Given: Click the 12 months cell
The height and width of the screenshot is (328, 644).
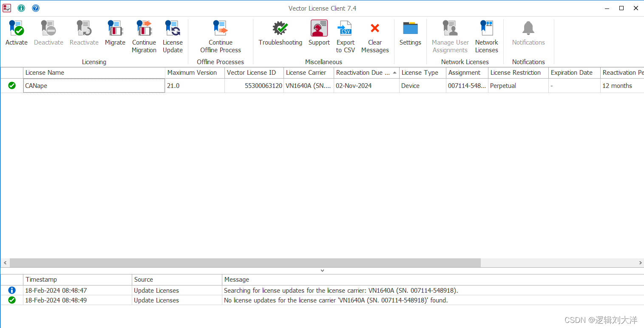Looking at the screenshot, I should (622, 86).
